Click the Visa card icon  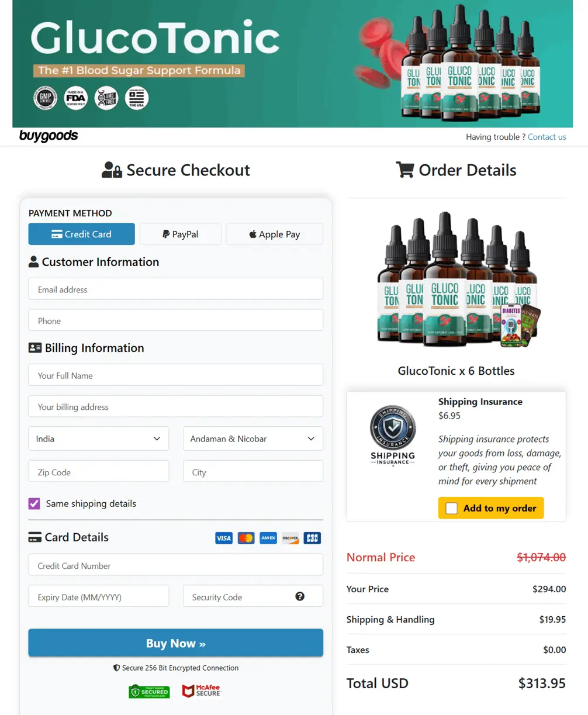[224, 538]
